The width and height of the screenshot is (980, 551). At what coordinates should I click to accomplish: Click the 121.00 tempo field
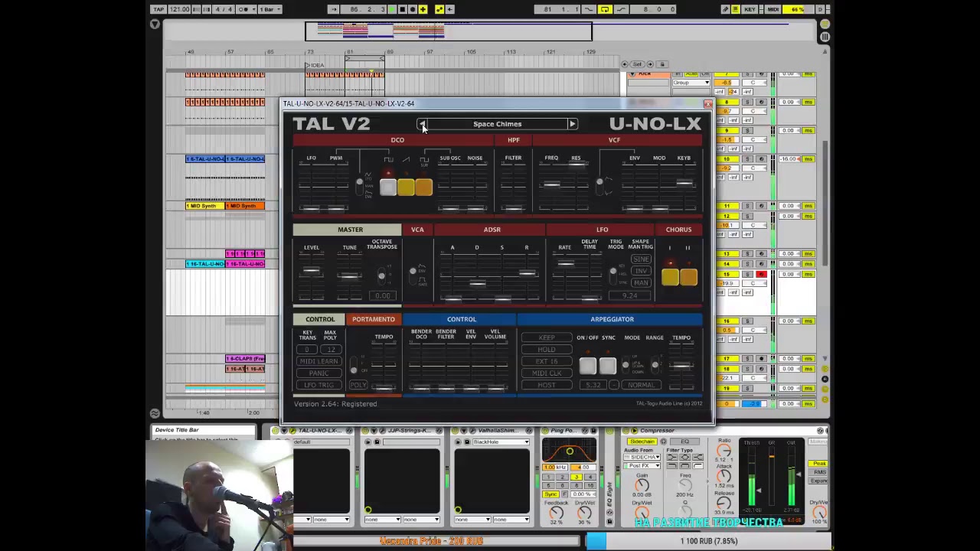179,9
